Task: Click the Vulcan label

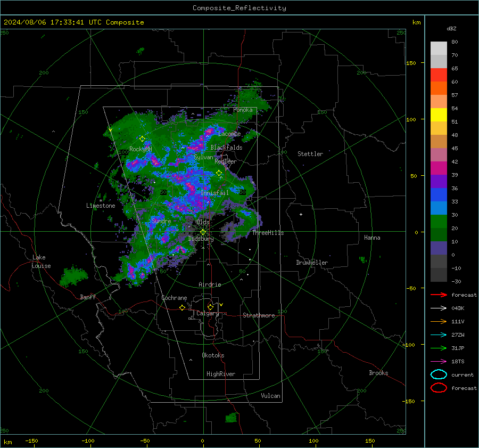Action: 271,396
